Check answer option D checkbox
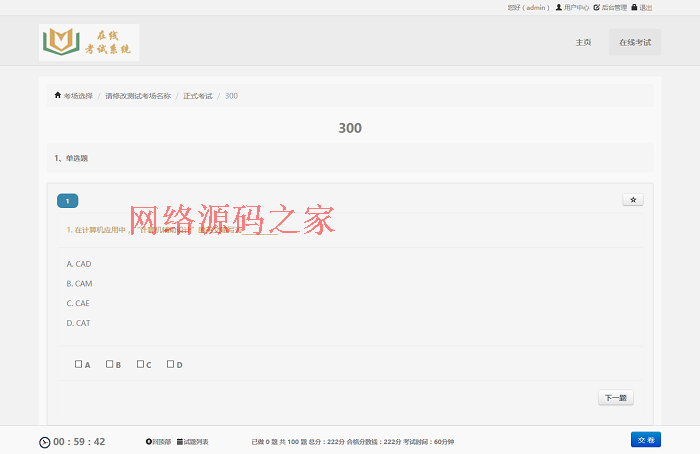700x454 pixels. point(171,364)
